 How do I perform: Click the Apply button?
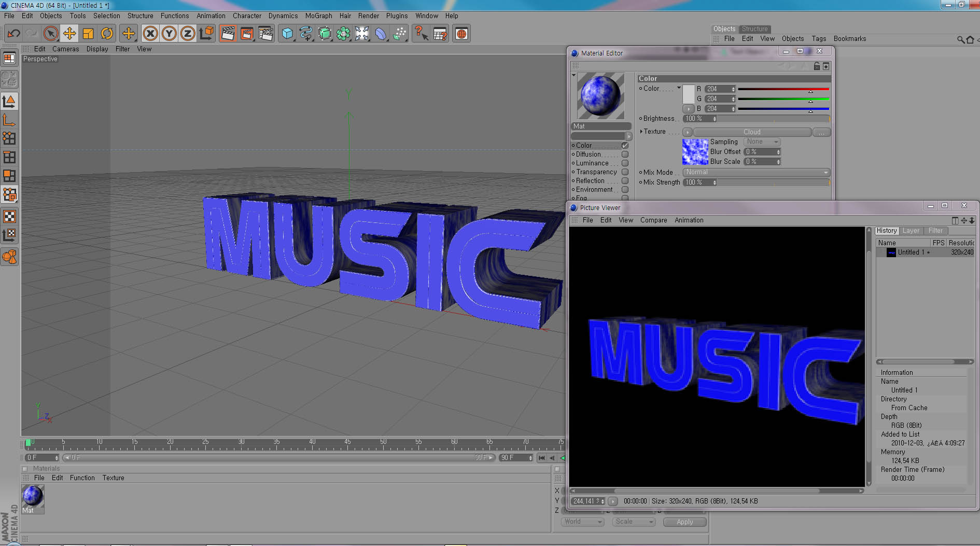(x=684, y=522)
